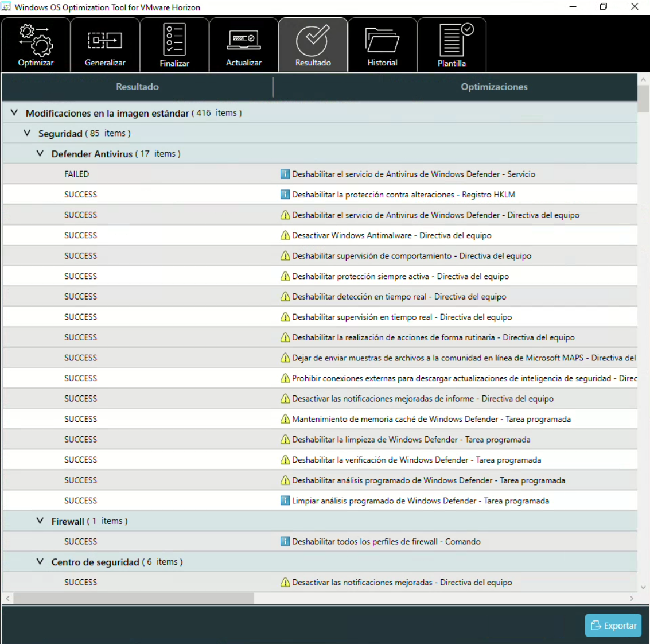Collapse the Defender Antivirus section
650x644 pixels.
coord(40,154)
